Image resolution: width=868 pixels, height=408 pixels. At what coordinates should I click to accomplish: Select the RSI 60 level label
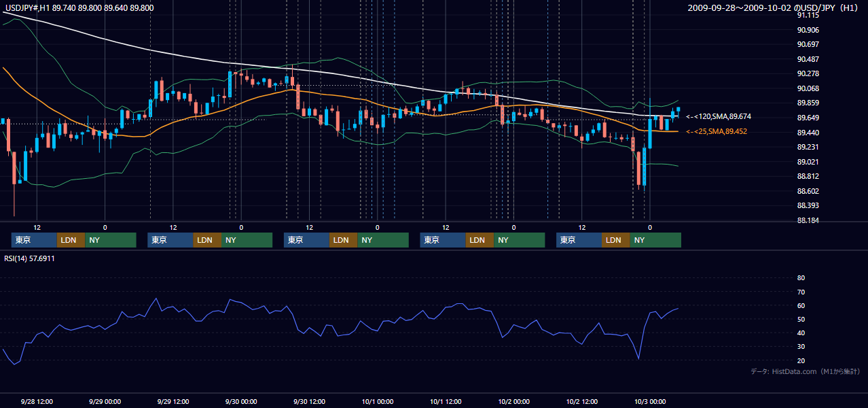801,305
